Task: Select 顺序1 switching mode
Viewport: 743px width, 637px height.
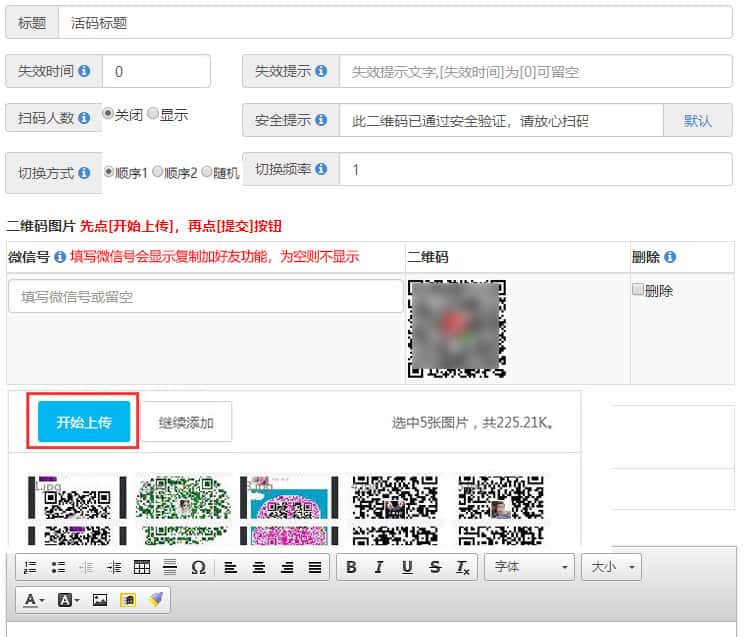Action: tap(109, 172)
